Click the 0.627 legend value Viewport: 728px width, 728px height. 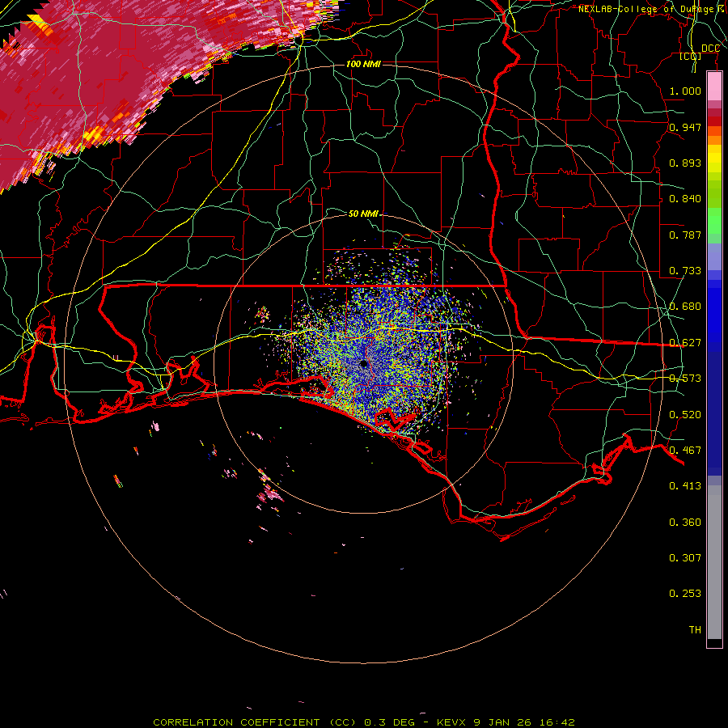685,343
